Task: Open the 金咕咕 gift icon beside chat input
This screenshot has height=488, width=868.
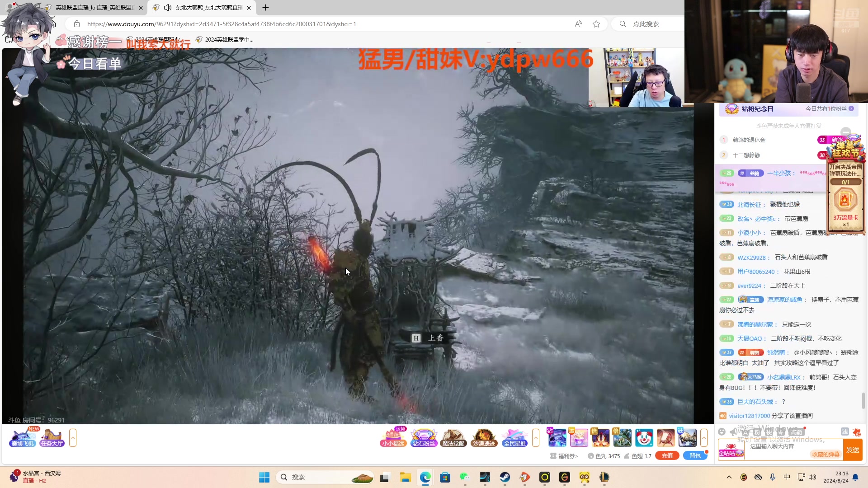Action: pos(731,450)
